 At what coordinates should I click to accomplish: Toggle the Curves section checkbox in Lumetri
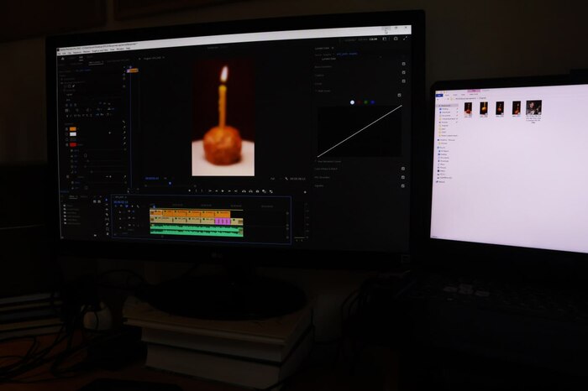point(403,81)
